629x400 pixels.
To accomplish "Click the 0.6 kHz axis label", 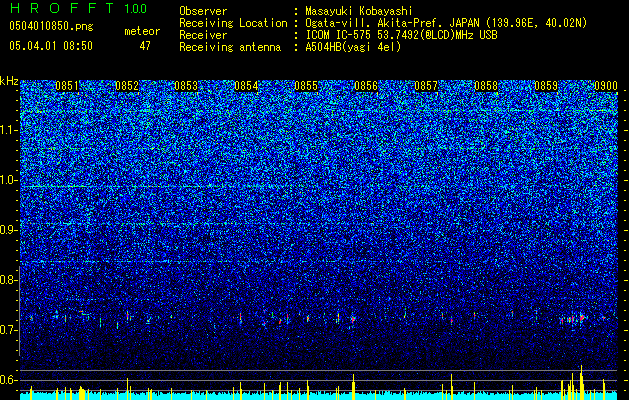I will click(9, 380).
